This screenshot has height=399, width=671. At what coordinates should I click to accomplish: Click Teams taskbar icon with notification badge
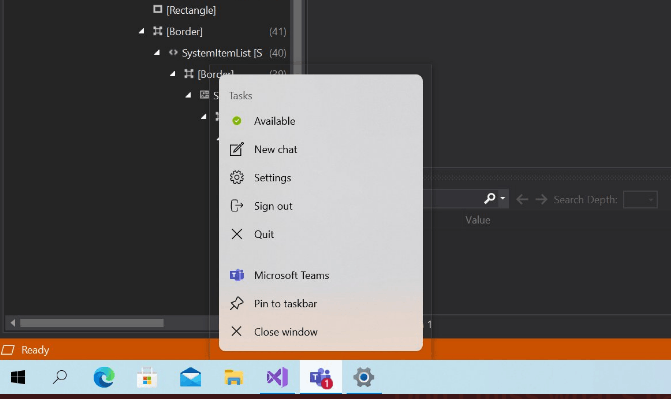coord(321,377)
